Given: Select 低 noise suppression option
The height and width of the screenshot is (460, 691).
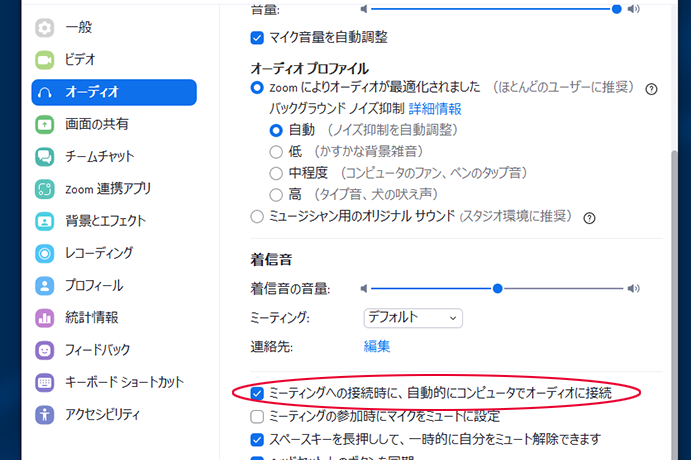Looking at the screenshot, I should tap(276, 152).
